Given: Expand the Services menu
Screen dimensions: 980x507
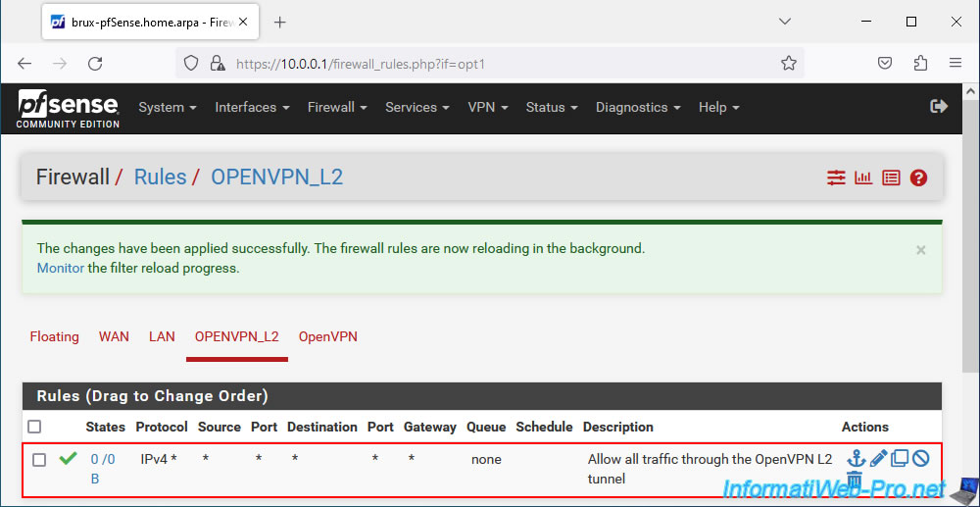Looking at the screenshot, I should pos(417,108).
